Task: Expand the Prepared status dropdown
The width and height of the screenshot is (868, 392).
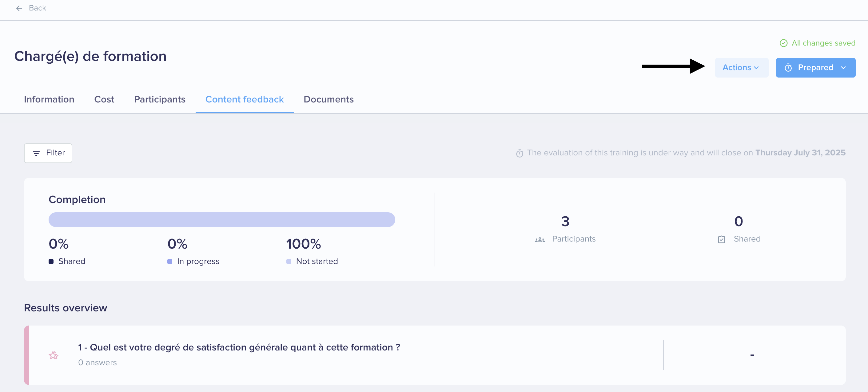Action: click(815, 68)
